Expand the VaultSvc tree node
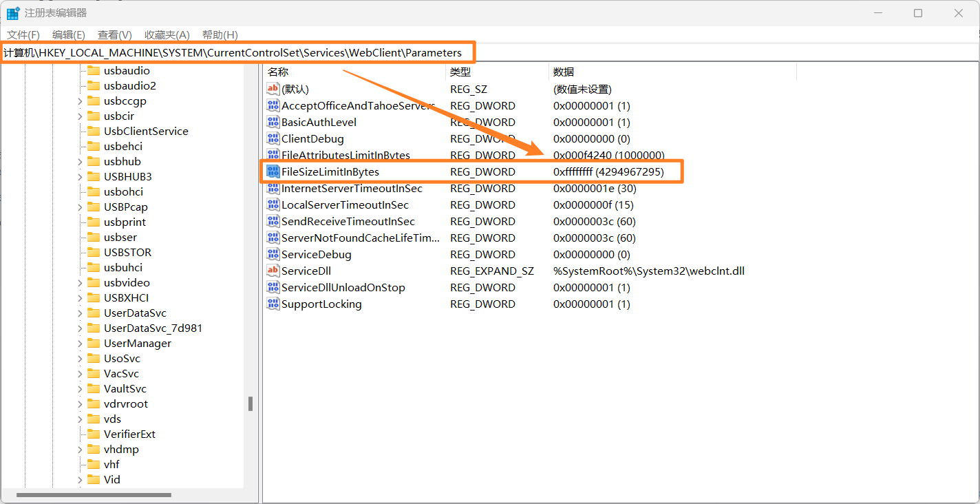The width and height of the screenshot is (980, 504). (x=80, y=388)
